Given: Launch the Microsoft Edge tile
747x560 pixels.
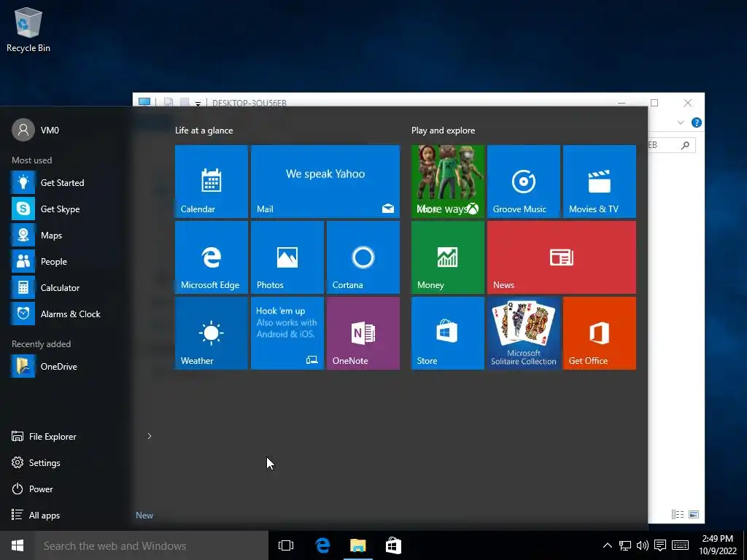Looking at the screenshot, I should [211, 257].
